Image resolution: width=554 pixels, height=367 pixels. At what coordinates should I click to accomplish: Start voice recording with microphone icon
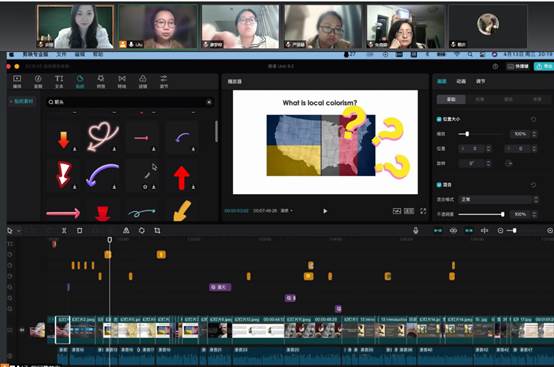416,231
